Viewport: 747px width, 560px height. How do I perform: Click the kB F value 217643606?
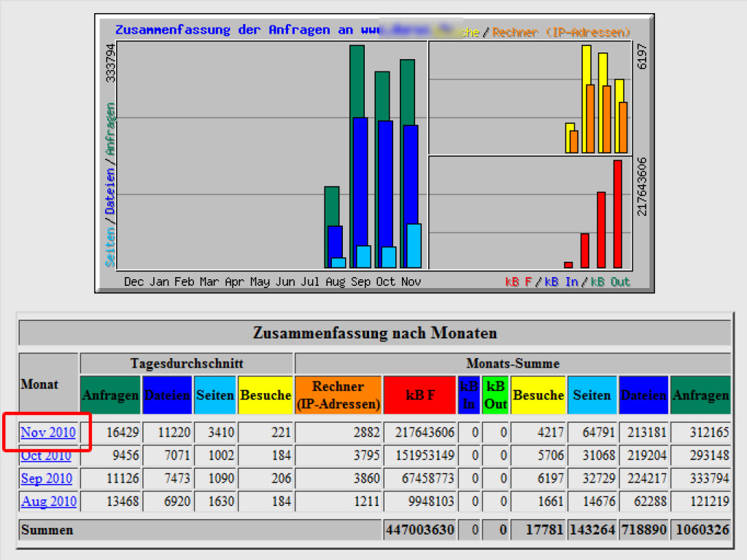click(425, 432)
